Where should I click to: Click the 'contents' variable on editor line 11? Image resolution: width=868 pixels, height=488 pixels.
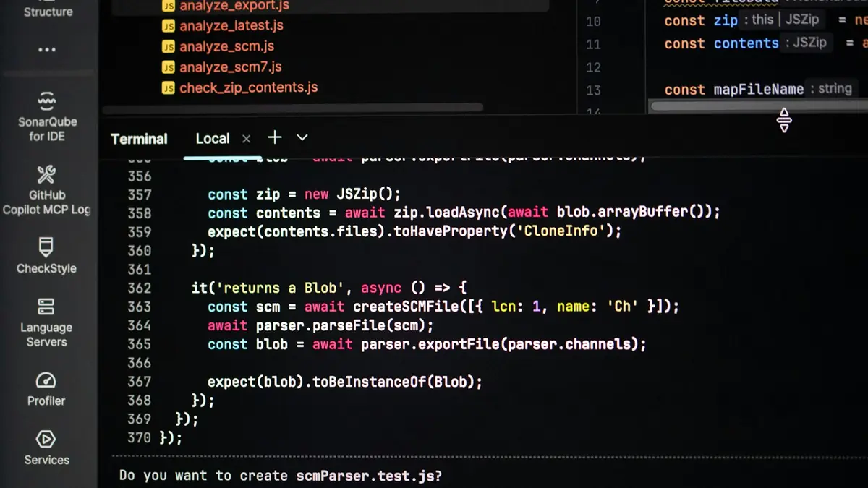click(x=746, y=43)
